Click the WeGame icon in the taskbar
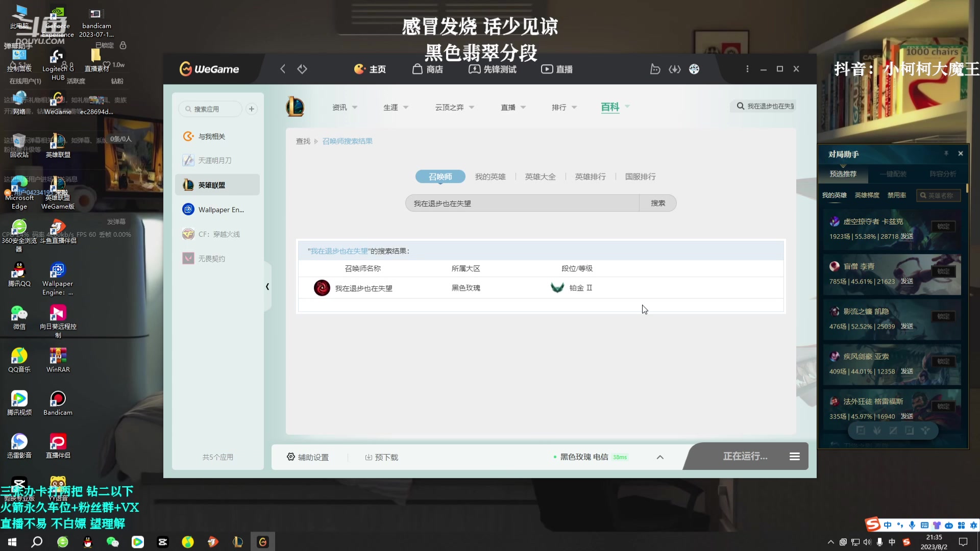 [x=263, y=542]
